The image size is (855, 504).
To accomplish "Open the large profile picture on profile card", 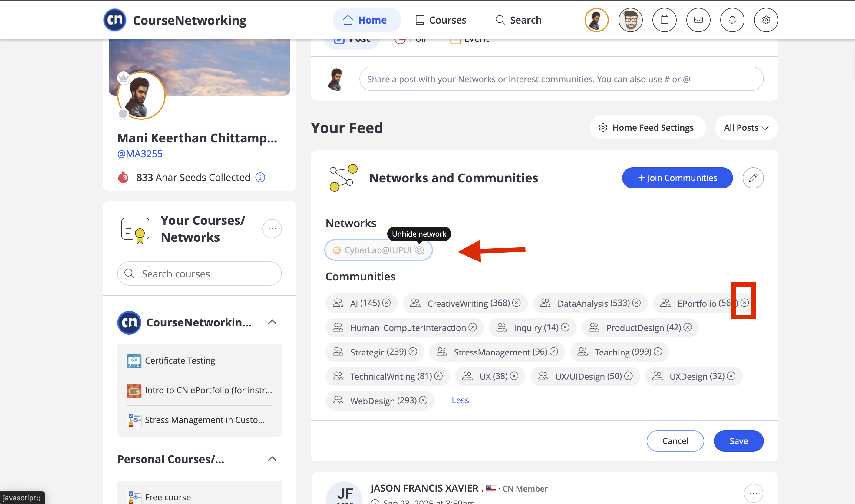I will click(x=141, y=96).
